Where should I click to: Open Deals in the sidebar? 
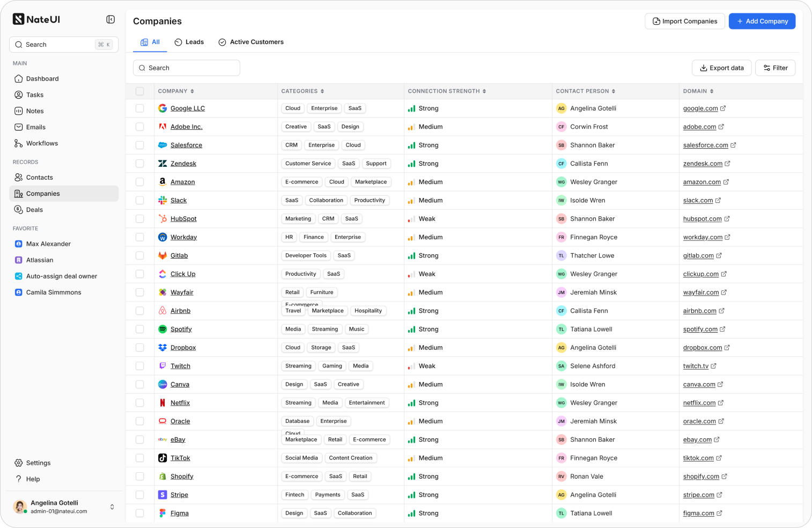click(64, 210)
